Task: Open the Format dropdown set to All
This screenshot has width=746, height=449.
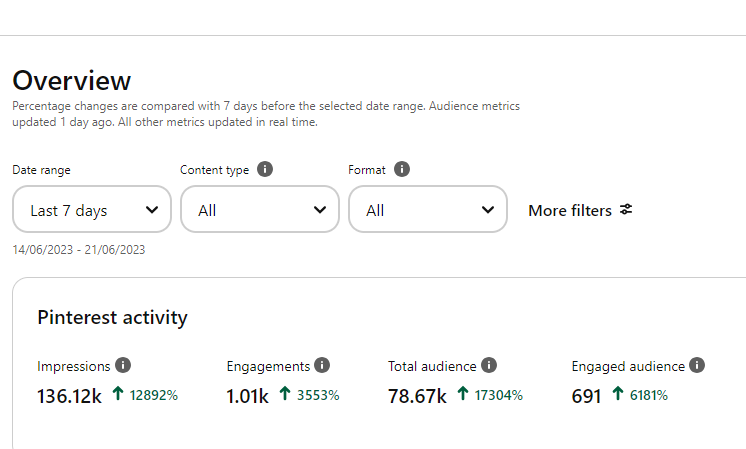Action: (x=428, y=210)
